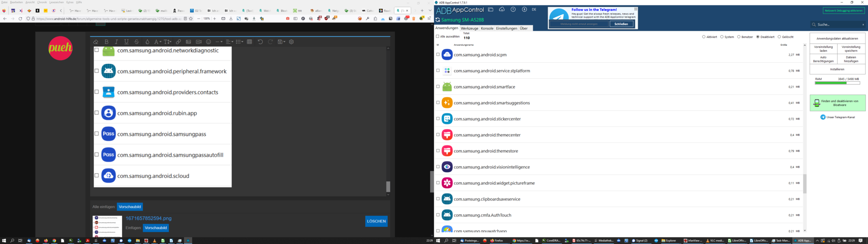This screenshot has width=868, height=244.
Task: Open the smiley emoji picker in editor
Action: pos(208,42)
